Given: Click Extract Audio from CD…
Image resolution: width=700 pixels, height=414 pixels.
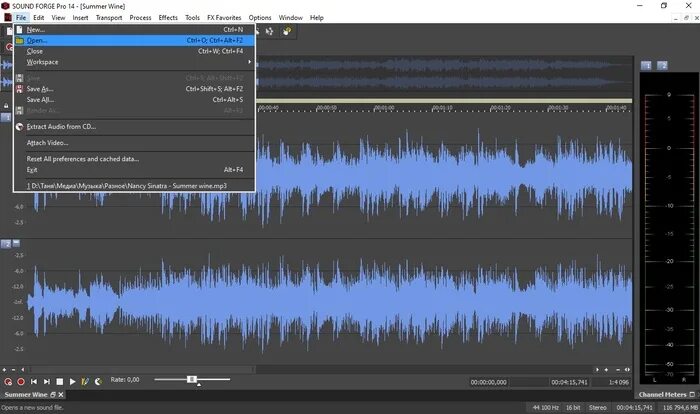Looking at the screenshot, I should click(x=134, y=126).
